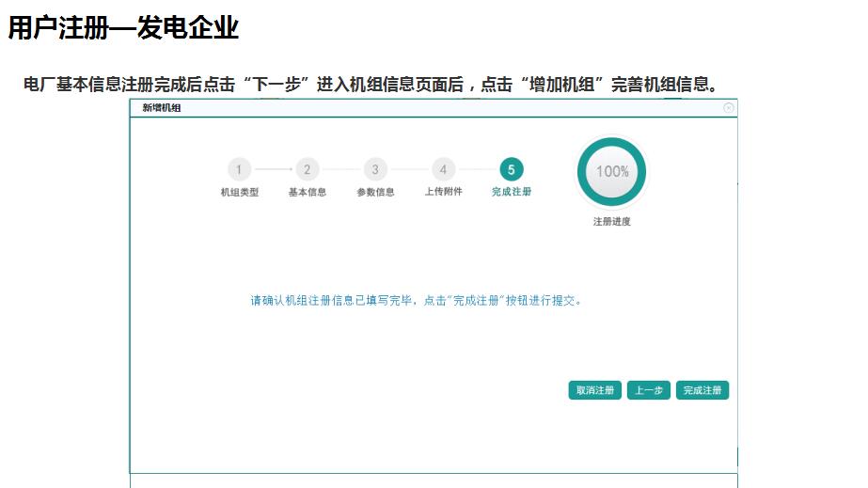Click the blue confirmation message text
Screen dimensions: 868x488
[x=416, y=302]
